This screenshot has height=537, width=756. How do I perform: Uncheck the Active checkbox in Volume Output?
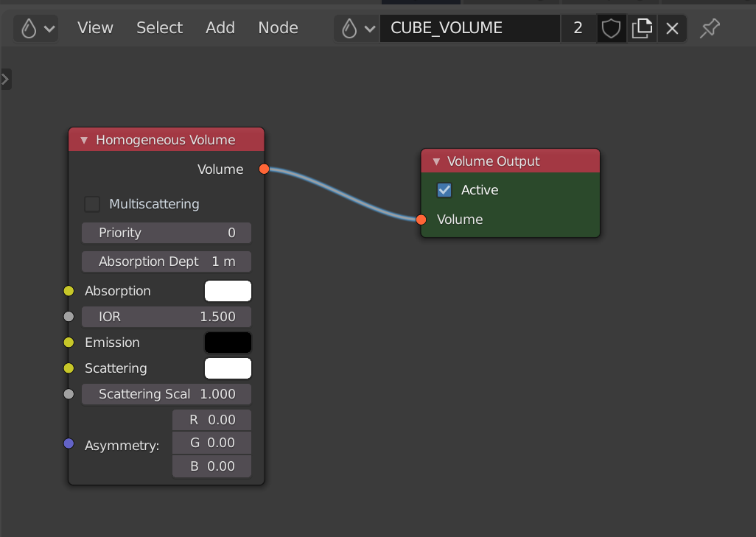coord(444,190)
